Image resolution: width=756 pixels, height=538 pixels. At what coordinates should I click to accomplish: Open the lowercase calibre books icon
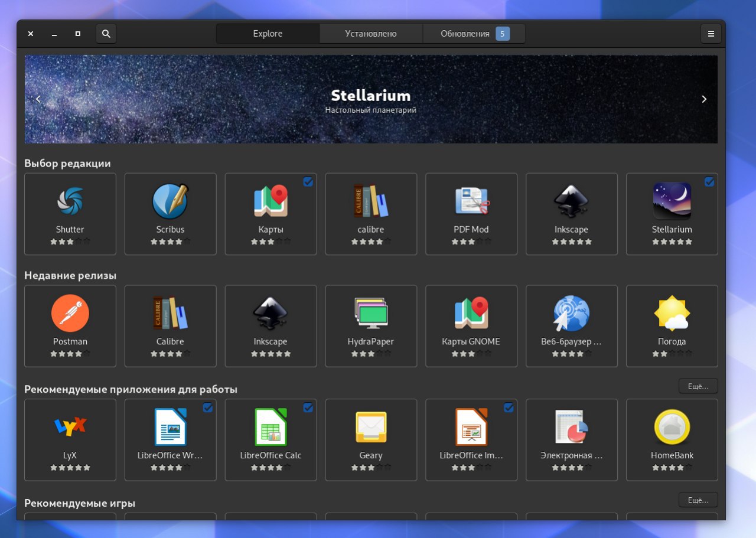coord(371,201)
